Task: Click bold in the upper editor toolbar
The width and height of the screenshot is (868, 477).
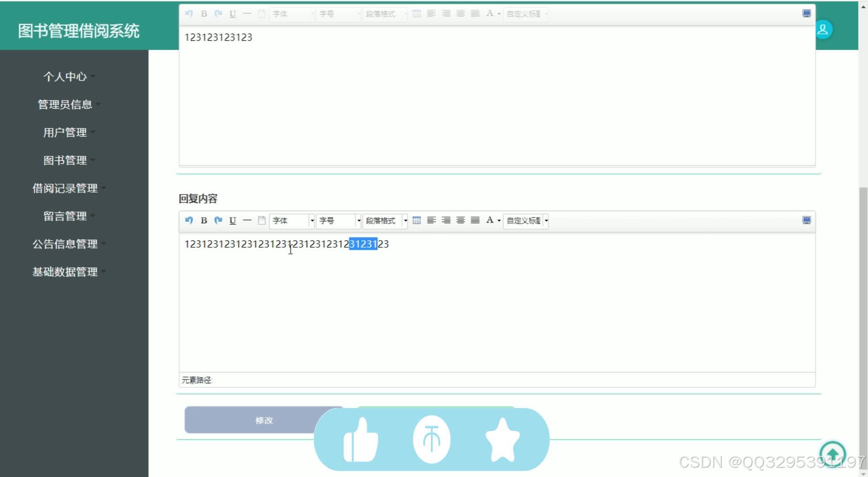Action: tap(204, 13)
